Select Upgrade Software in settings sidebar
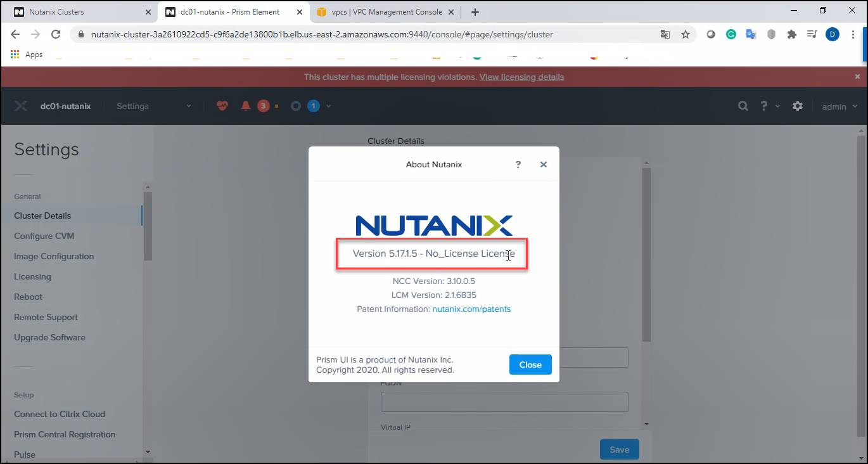Screen dimensions: 868x464 pos(49,337)
